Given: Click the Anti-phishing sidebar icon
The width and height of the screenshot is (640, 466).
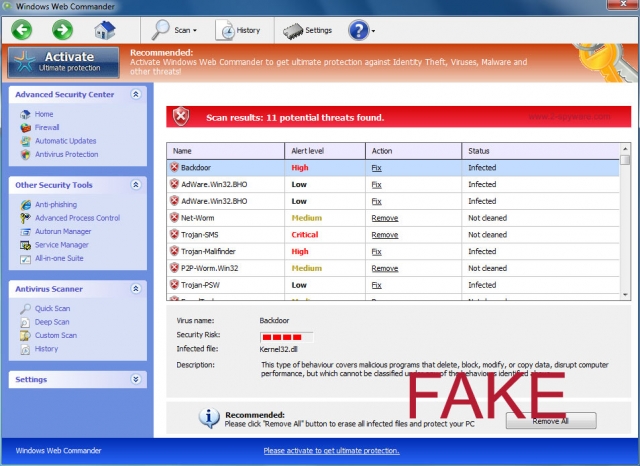Looking at the screenshot, I should [25, 205].
